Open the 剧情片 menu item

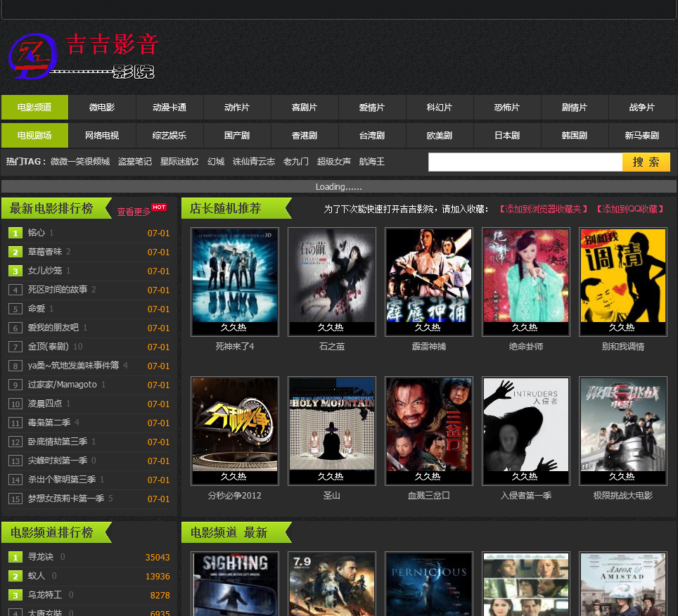point(574,107)
